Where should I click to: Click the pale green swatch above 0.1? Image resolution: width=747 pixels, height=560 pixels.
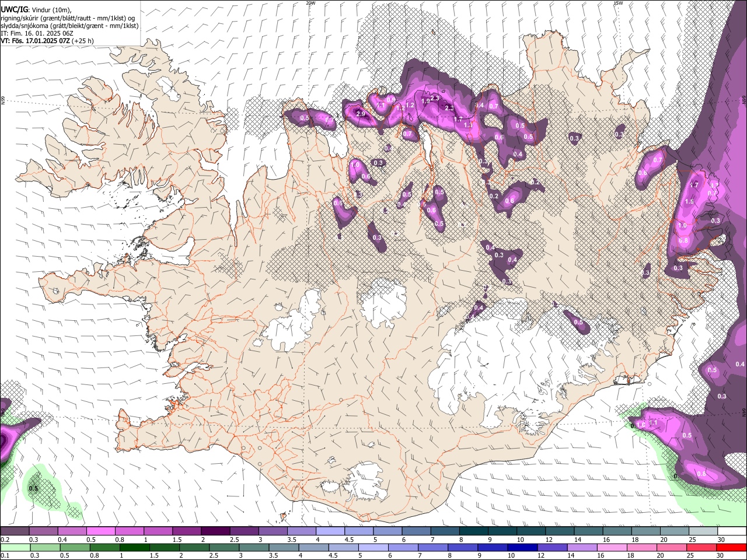(15, 548)
